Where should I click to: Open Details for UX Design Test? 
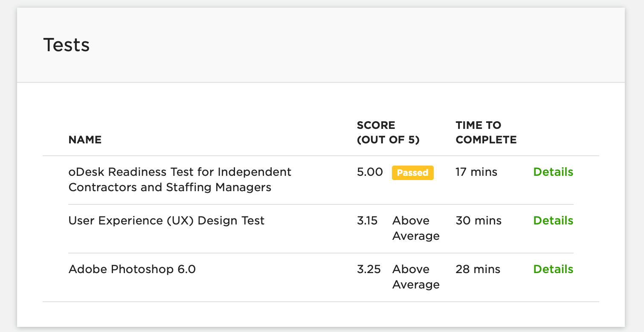553,221
